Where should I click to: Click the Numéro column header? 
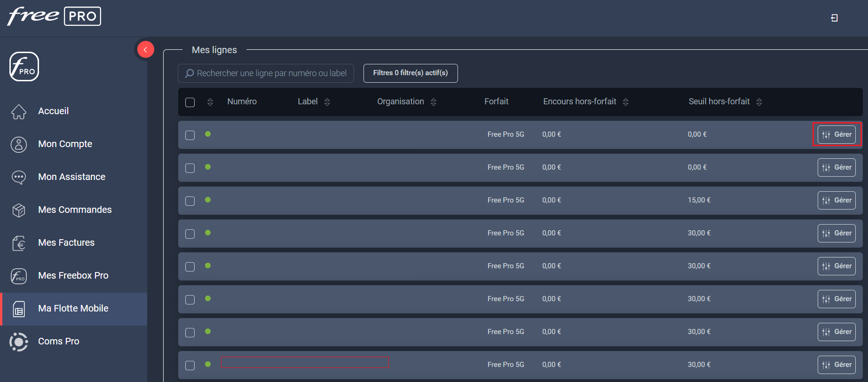tap(242, 101)
